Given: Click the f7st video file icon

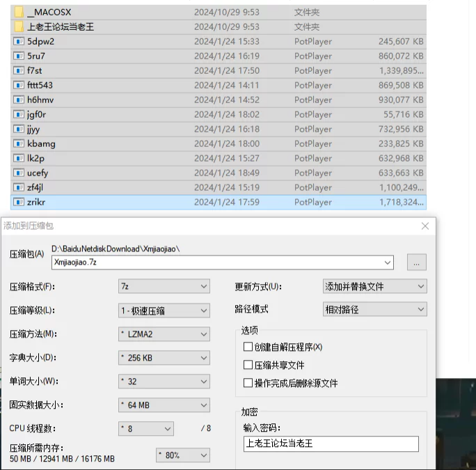Looking at the screenshot, I should (19, 70).
